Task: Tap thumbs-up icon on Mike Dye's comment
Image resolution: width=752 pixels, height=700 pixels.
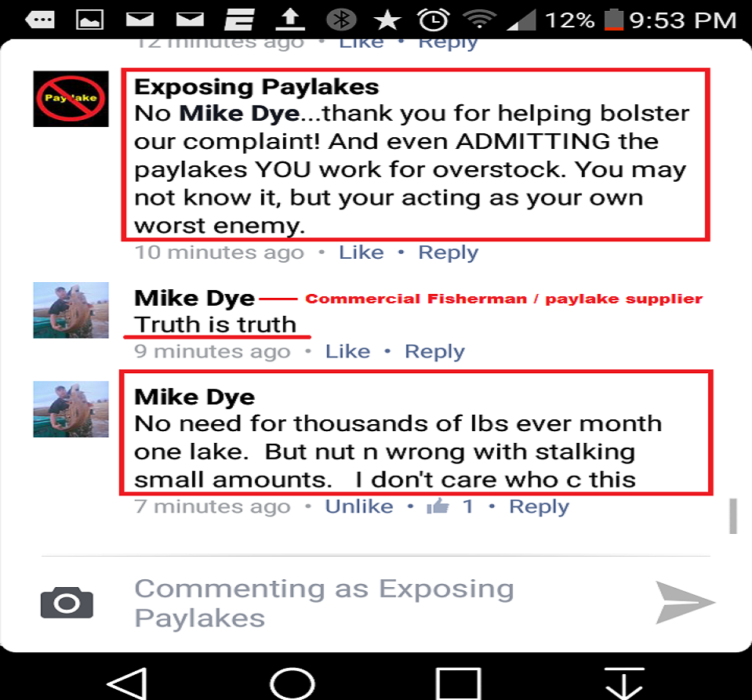Action: [x=438, y=506]
